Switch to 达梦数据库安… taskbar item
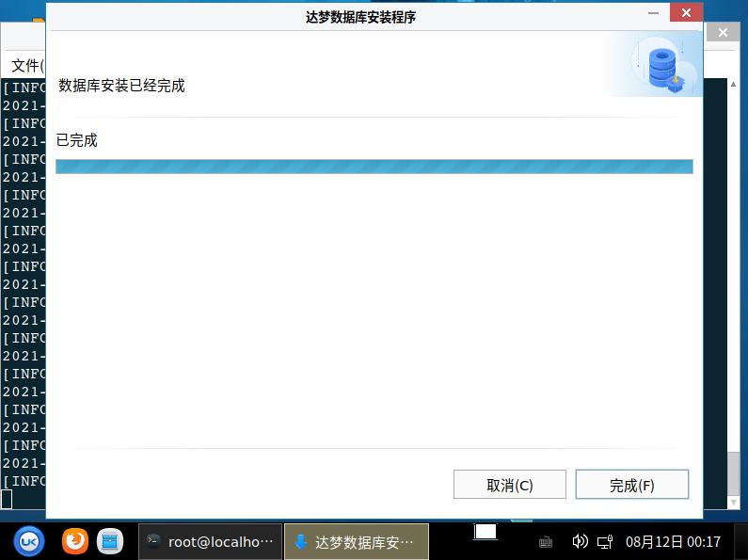This screenshot has width=748, height=560. pyautogui.click(x=357, y=542)
